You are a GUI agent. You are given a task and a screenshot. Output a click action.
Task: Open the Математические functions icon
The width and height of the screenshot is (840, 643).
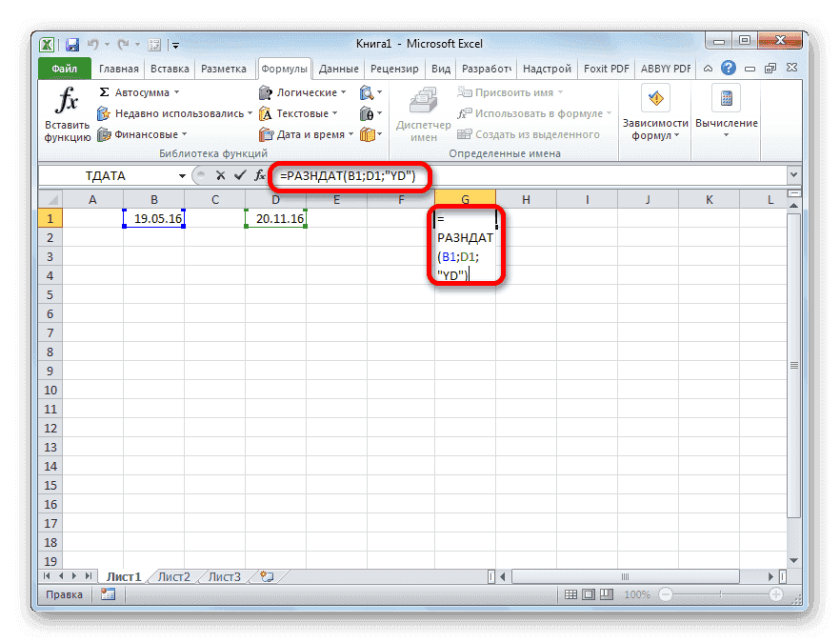[x=370, y=112]
